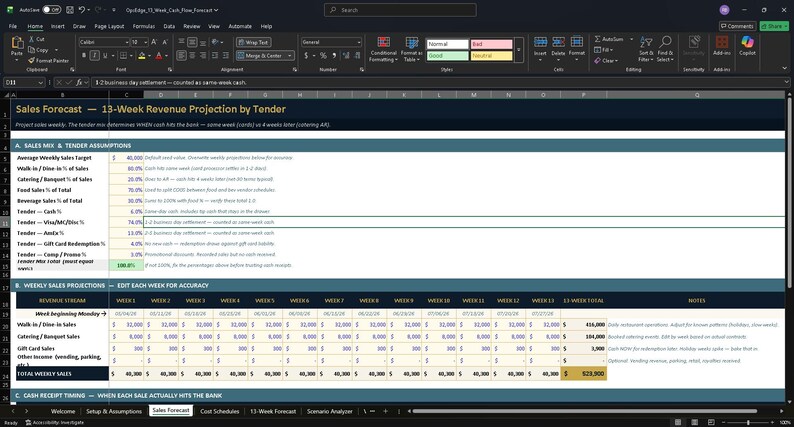Click the Decrease Indent icon
The width and height of the screenshot is (794, 427).
[x=215, y=56]
